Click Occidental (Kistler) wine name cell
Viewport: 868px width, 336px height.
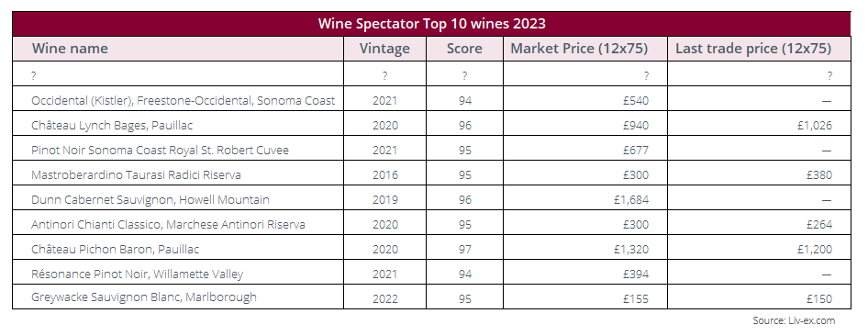(184, 101)
